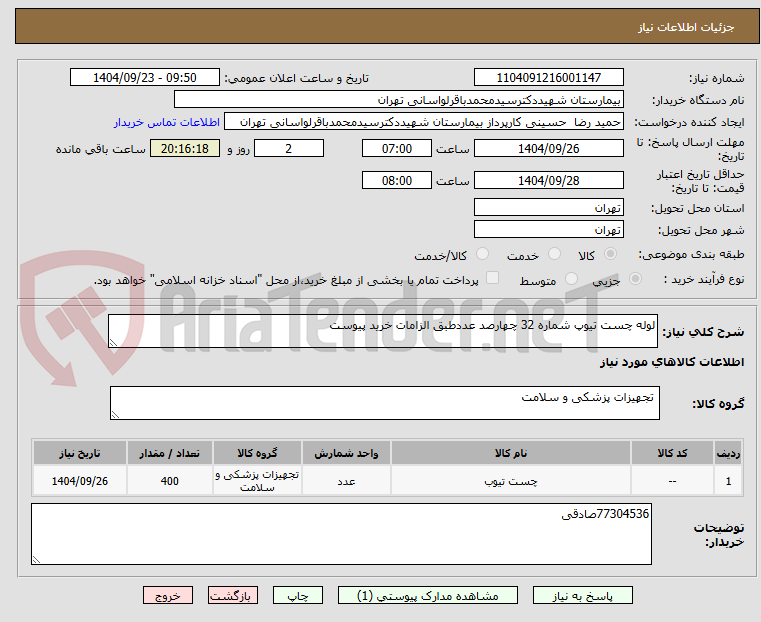Open مشاهده مدارک پیوستی (1) button
Screen dimensions: 761x622
click(428, 595)
